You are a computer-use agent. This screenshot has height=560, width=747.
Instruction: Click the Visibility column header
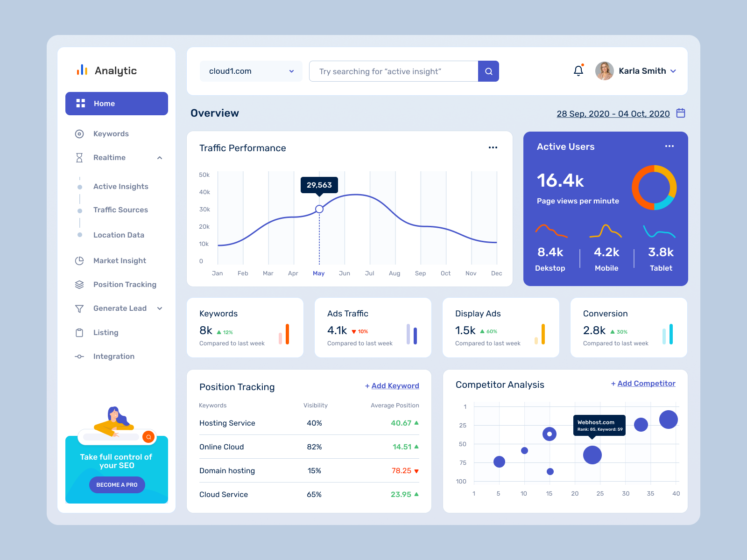[316, 406]
